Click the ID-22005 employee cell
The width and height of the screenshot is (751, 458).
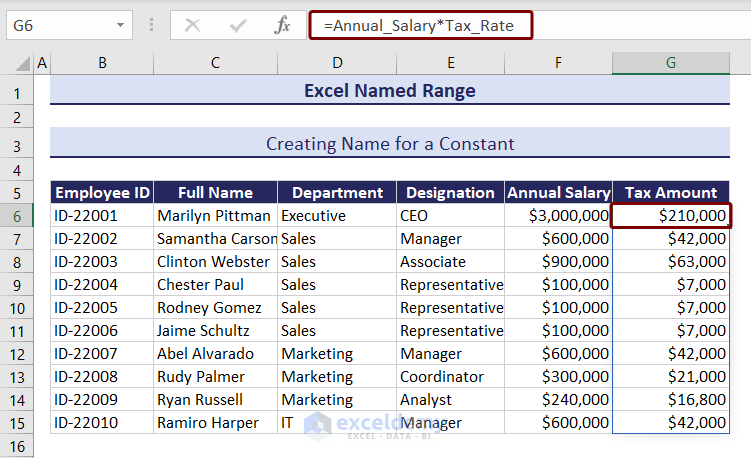pyautogui.click(x=102, y=307)
